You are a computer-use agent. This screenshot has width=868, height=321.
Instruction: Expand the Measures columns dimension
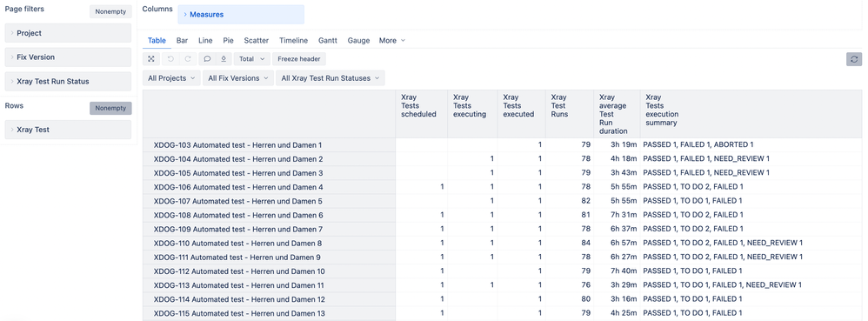point(241,15)
